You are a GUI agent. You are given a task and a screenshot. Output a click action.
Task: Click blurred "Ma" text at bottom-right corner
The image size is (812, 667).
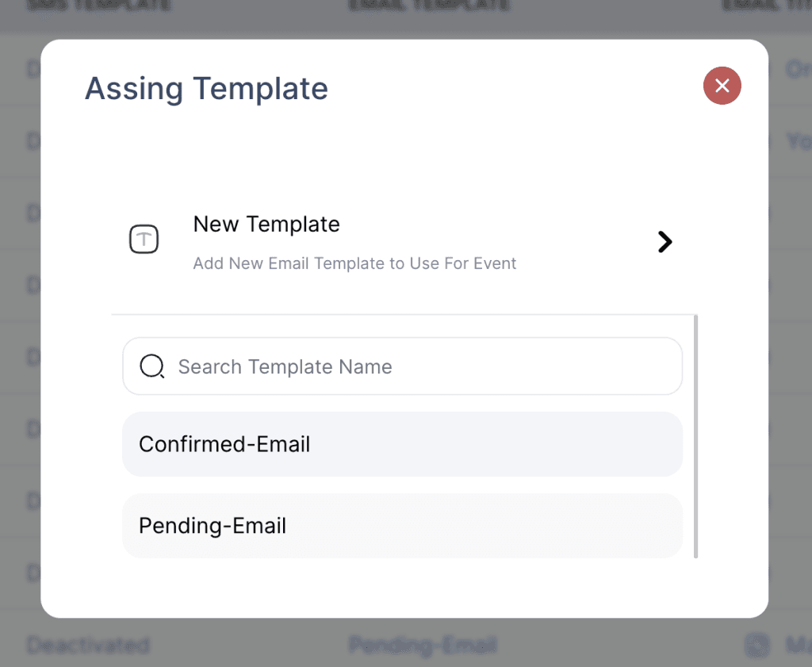(x=797, y=645)
